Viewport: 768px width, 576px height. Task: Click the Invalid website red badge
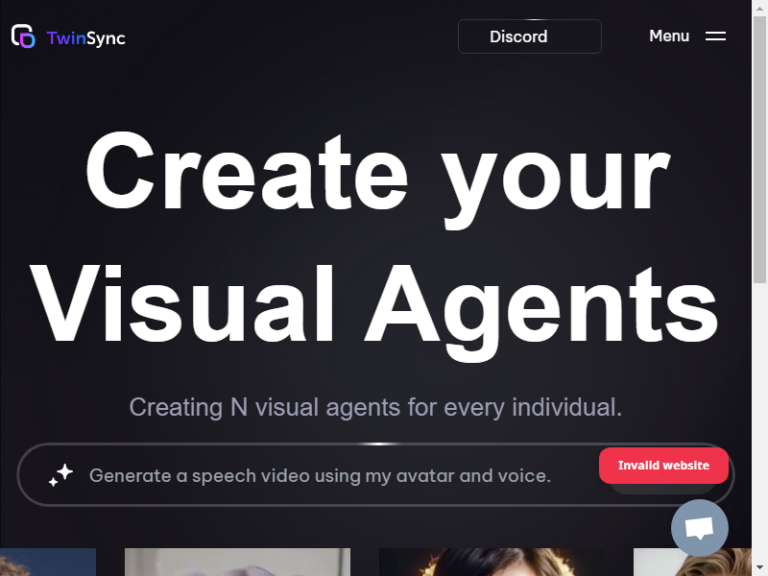point(664,465)
